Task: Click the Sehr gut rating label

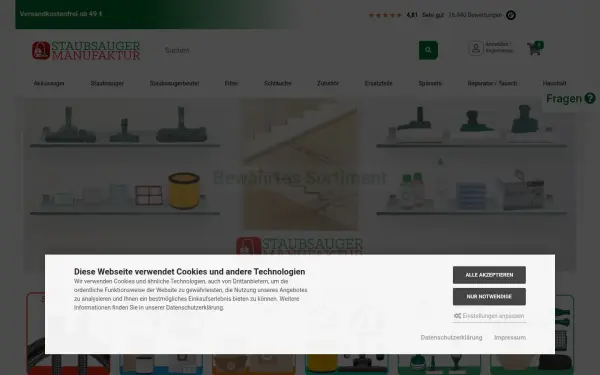Action: [x=433, y=15]
